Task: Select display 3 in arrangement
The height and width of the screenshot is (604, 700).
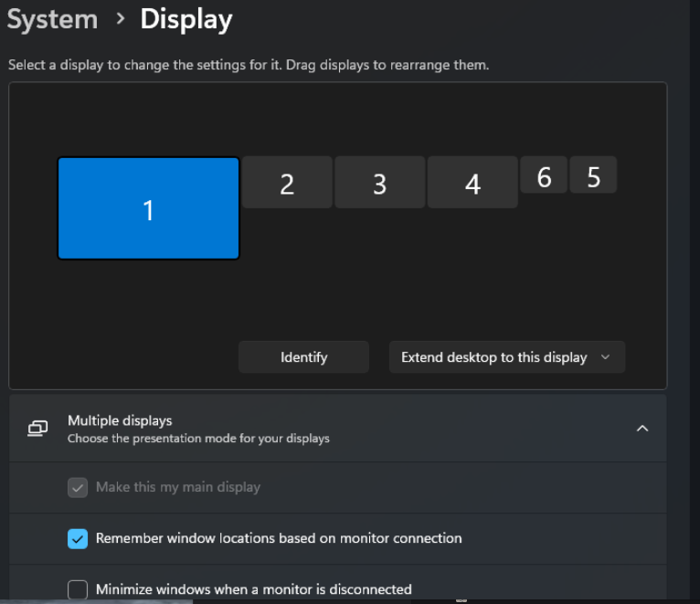Action: click(x=380, y=182)
